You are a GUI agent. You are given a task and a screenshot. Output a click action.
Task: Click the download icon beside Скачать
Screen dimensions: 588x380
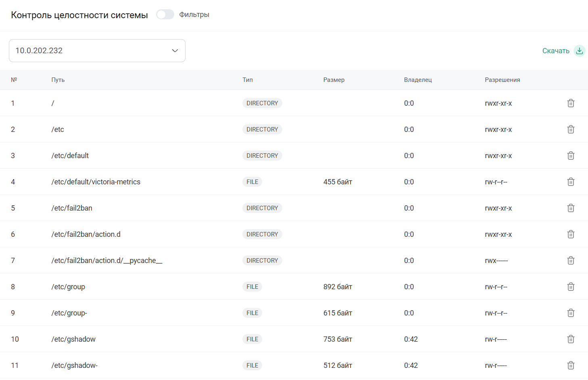click(x=579, y=51)
